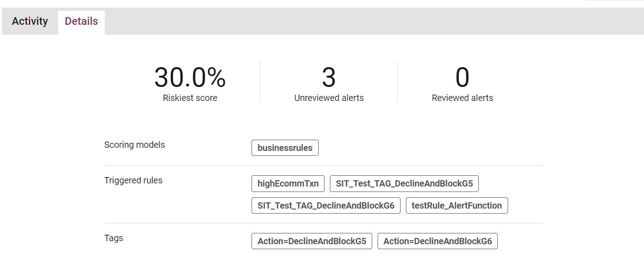Open the highEcommTxn triggered rule
The width and height of the screenshot is (644, 269).
[x=288, y=183]
